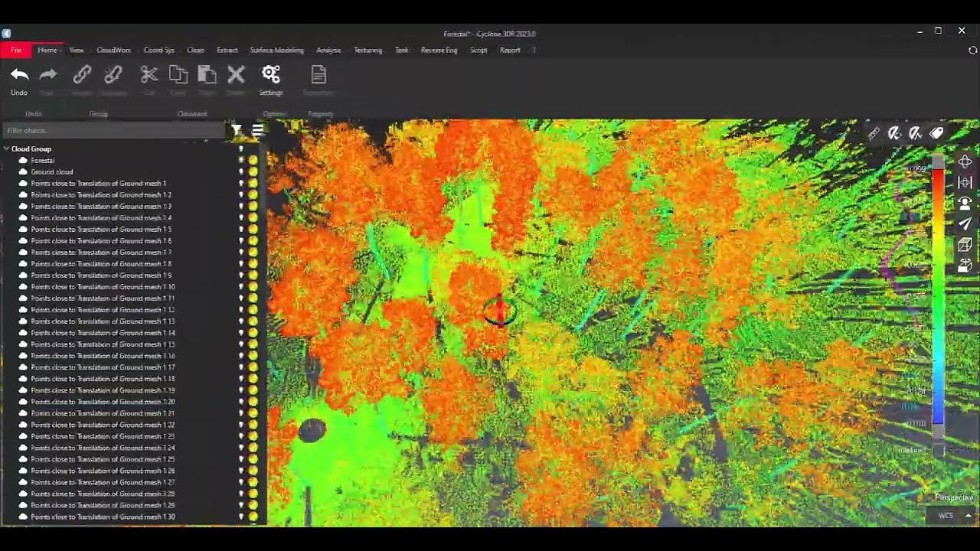The width and height of the screenshot is (980, 551).
Task: Click the yellow color swatch for Forestal
Action: click(253, 161)
